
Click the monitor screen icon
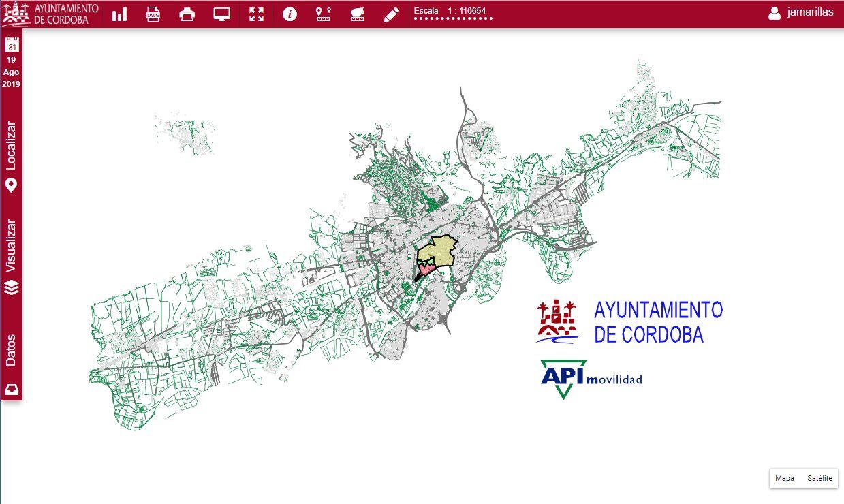coord(221,14)
